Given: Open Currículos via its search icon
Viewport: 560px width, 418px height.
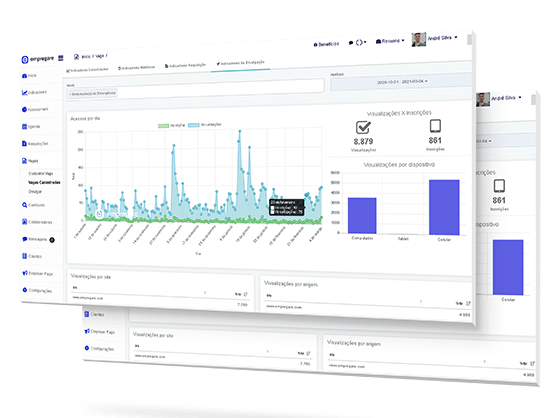Looking at the screenshot, I should click(x=24, y=205).
